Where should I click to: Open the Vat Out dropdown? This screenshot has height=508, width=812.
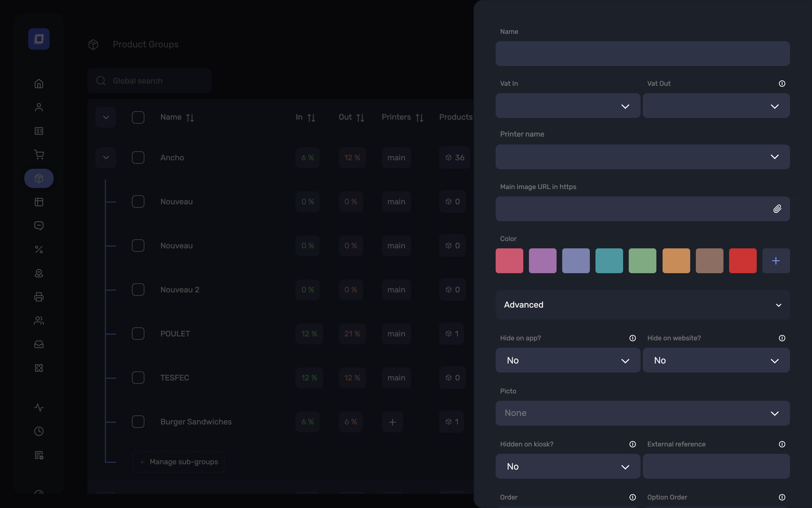[x=716, y=106]
